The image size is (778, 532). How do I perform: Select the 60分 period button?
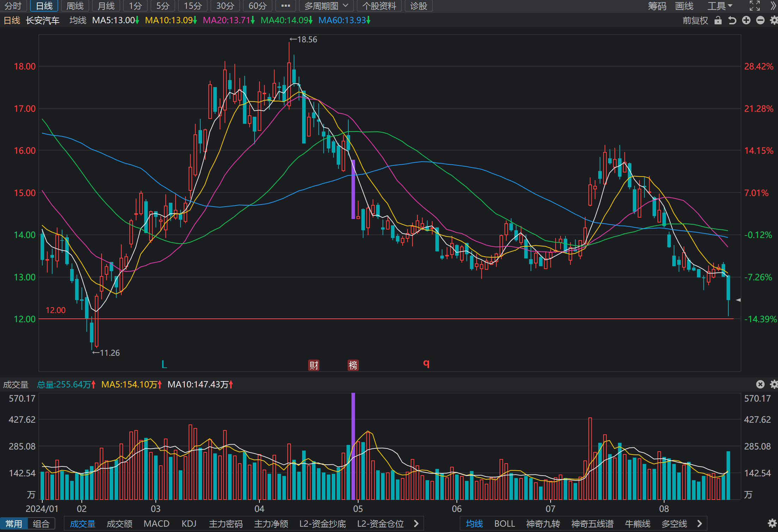click(x=258, y=6)
